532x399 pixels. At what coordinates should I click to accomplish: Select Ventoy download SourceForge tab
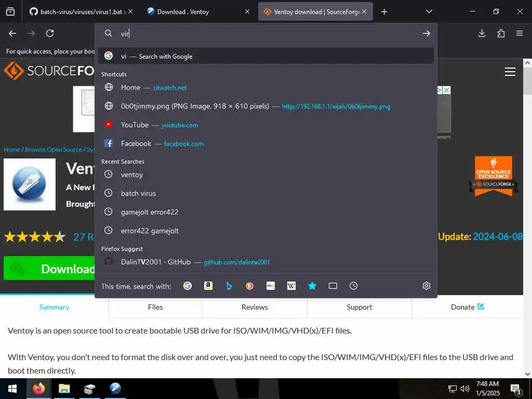click(315, 12)
